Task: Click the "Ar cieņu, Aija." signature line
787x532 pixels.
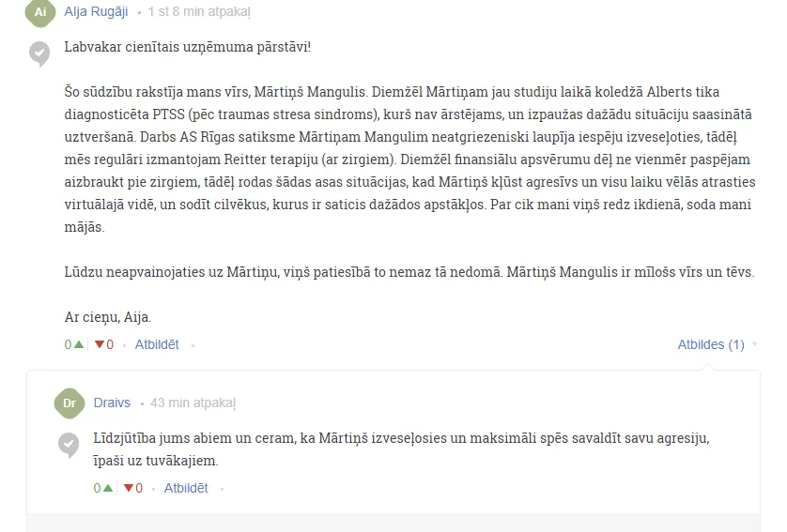Action: [108, 317]
